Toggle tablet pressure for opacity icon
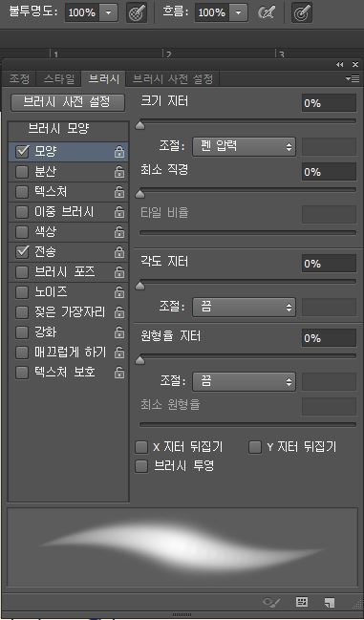 click(137, 13)
